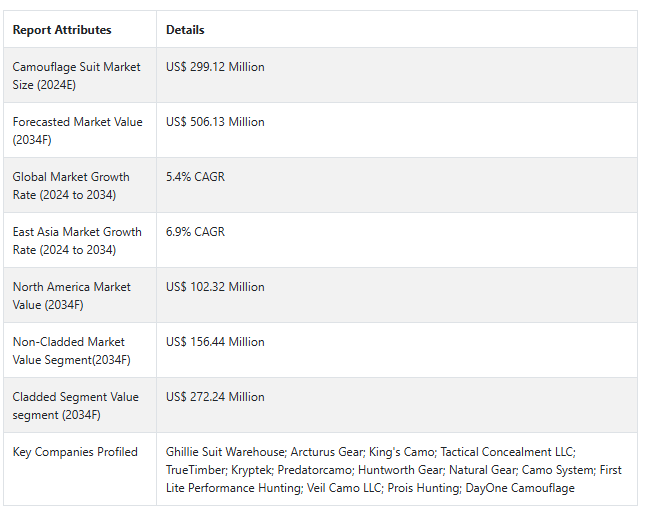This screenshot has width=645, height=508.
Task: Click the "Details" column header
Action: click(185, 30)
